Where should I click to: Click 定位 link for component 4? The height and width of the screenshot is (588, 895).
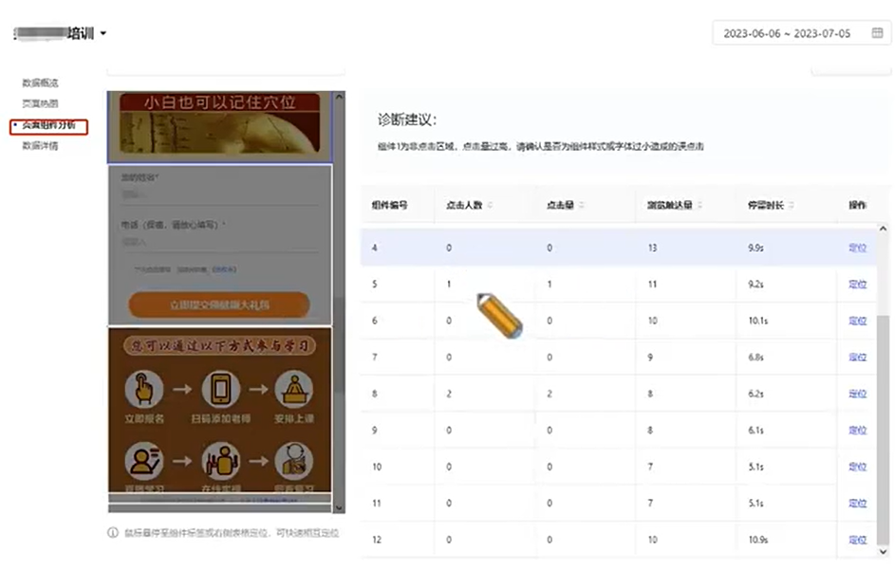857,248
